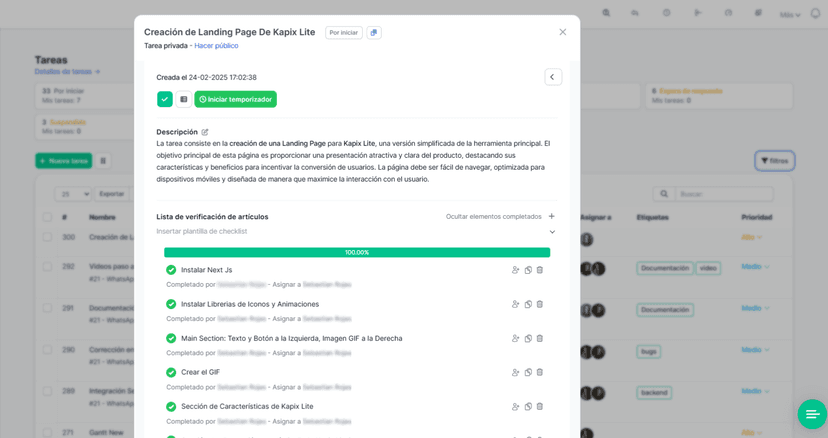Delete the Crear el GIF item
Image resolution: width=828 pixels, height=438 pixels.
[x=540, y=372]
